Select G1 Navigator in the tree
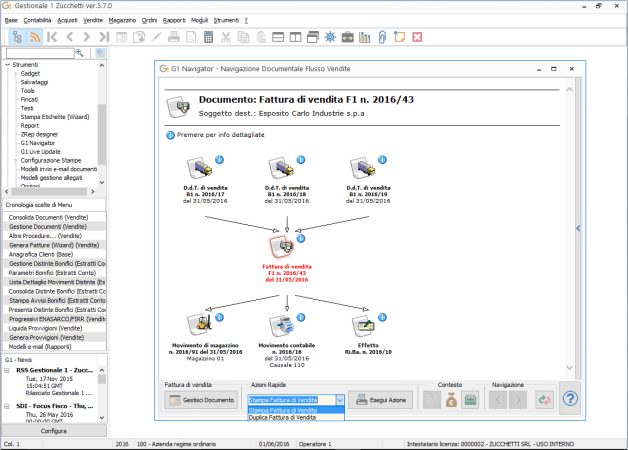The width and height of the screenshot is (628, 450). coord(38,143)
